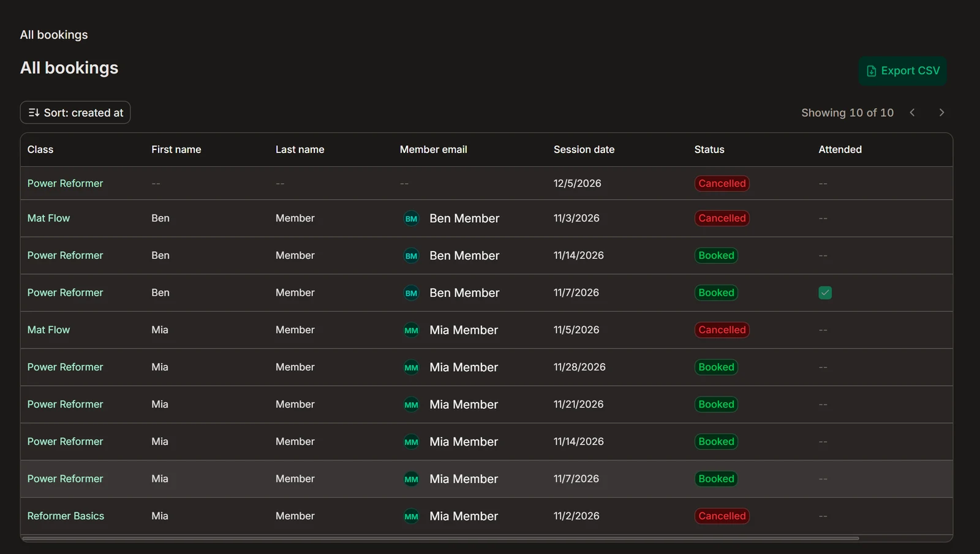980x554 pixels.
Task: Click the Cancelled badge in the 11/3/2026 row
Action: 722,219
